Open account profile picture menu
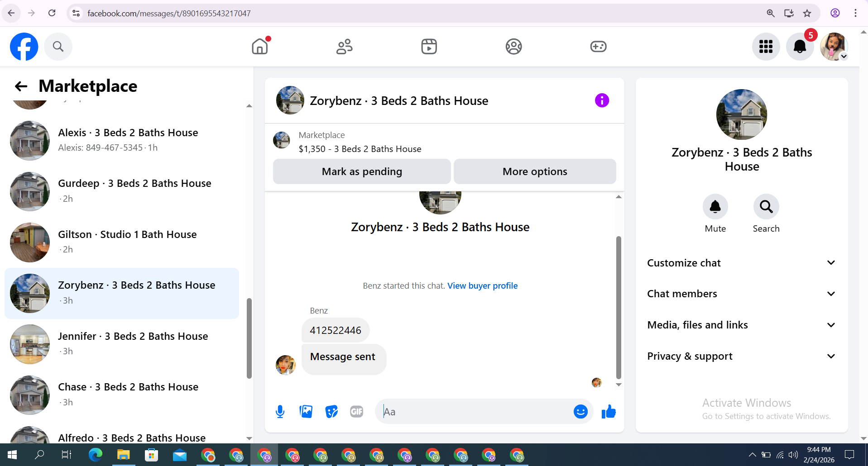 coord(834,47)
